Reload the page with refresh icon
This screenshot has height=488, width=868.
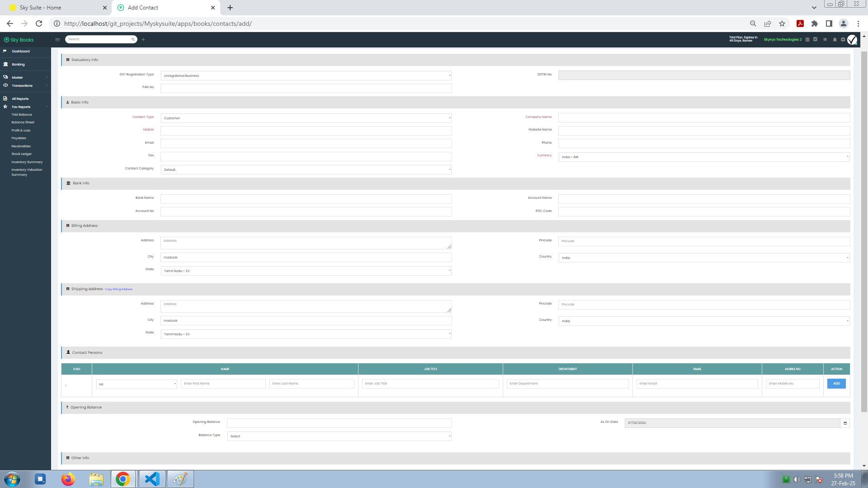tap(39, 23)
